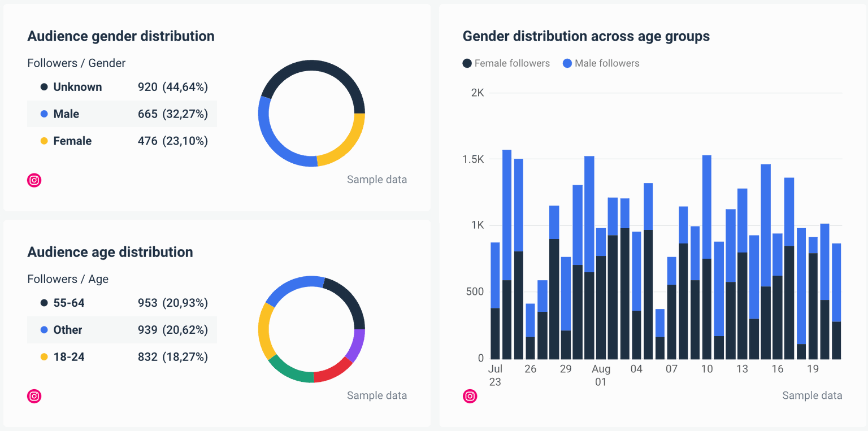
Task: Click the Sample data link on age groups chart
Action: coord(812,395)
